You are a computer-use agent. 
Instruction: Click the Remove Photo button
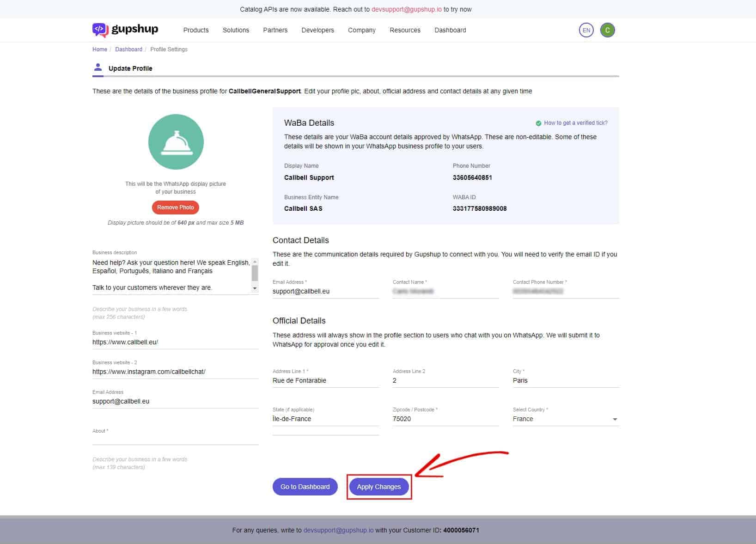[x=176, y=208]
